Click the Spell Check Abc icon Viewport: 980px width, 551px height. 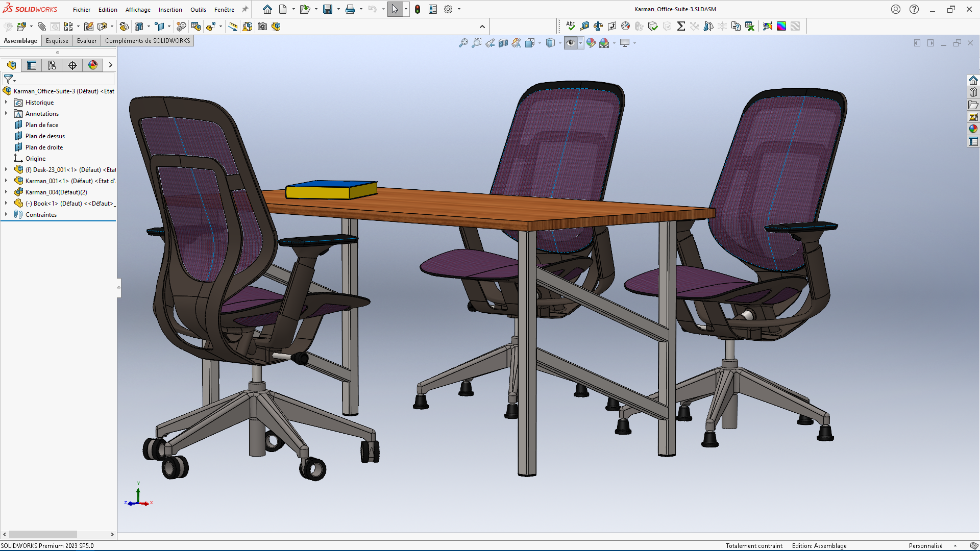[571, 26]
